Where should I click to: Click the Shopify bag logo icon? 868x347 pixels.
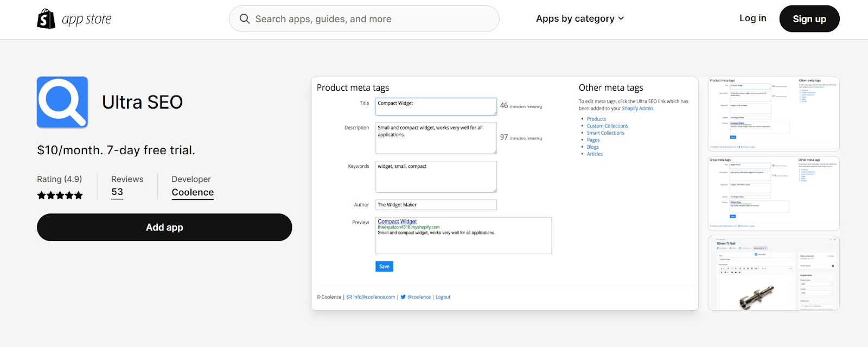46,19
